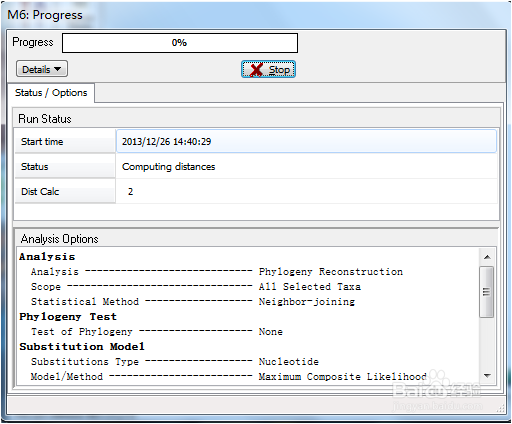Select Model/Method Maximum Composite Likelihood line

tap(229, 377)
